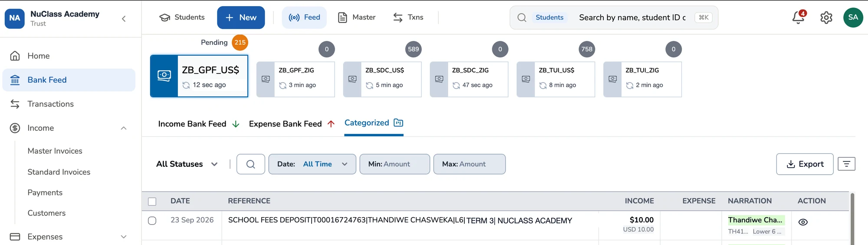Click the ZB_TUI_ZIG account card icon
The height and width of the screenshot is (245, 868).
pos(613,79)
